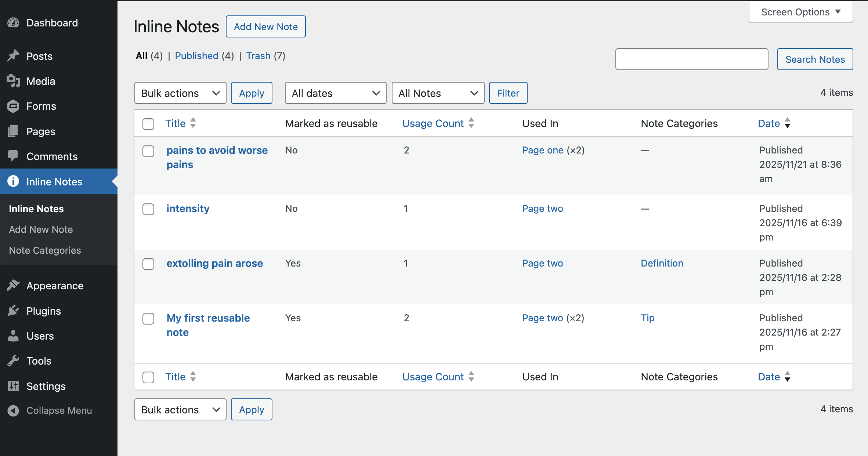This screenshot has width=868, height=456.
Task: Check the select-all notes checkbox
Action: tap(148, 124)
